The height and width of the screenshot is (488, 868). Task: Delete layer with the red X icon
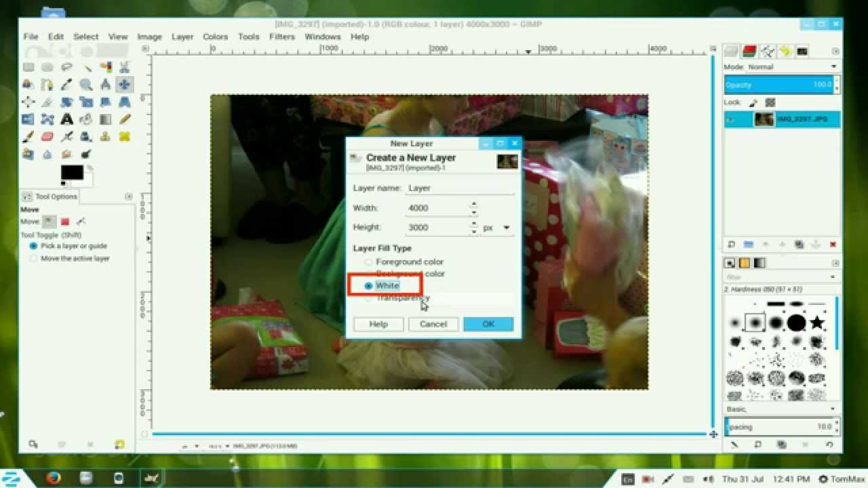[833, 245]
